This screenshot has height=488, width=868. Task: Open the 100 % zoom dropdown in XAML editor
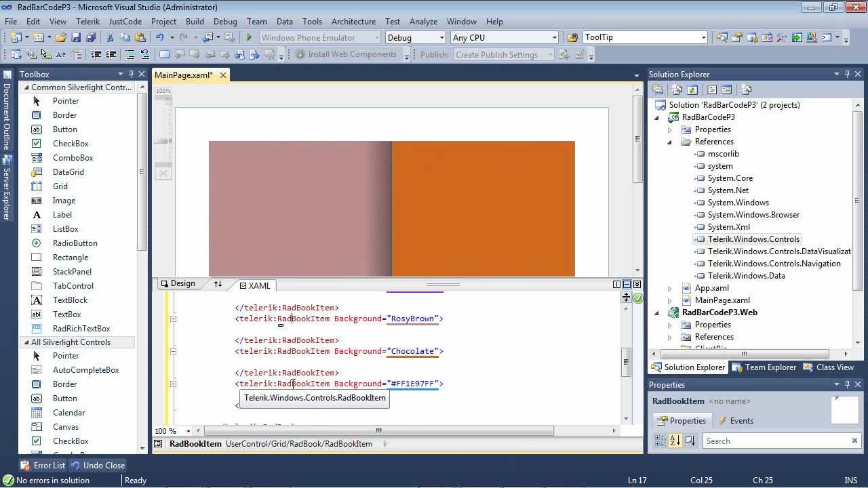[189, 431]
